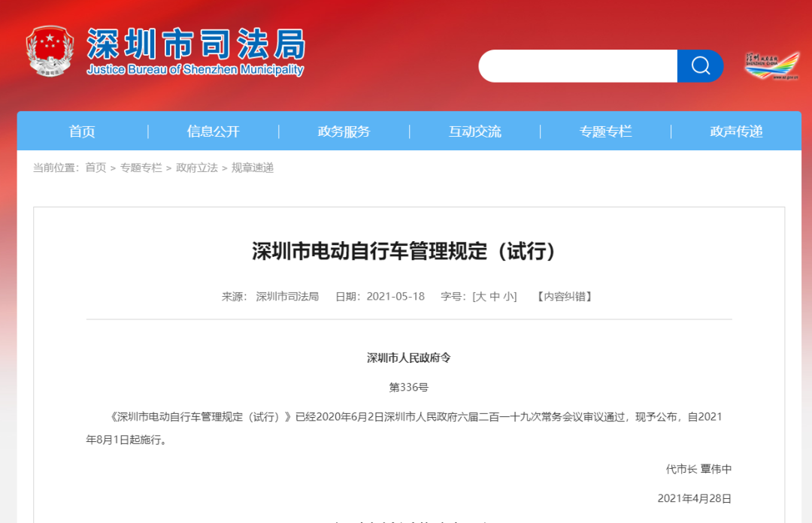Open the 互动交流 navigation menu

(x=474, y=131)
